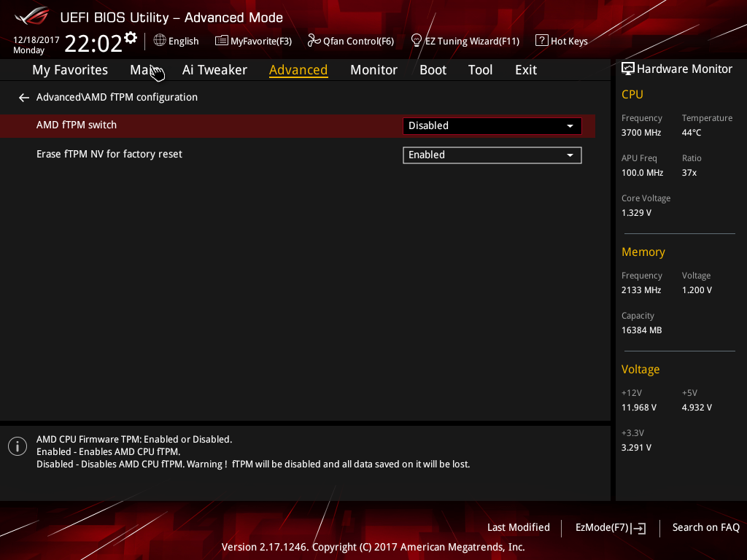Click CPU temperature value 44°C
The image size is (747, 560).
pos(692,133)
